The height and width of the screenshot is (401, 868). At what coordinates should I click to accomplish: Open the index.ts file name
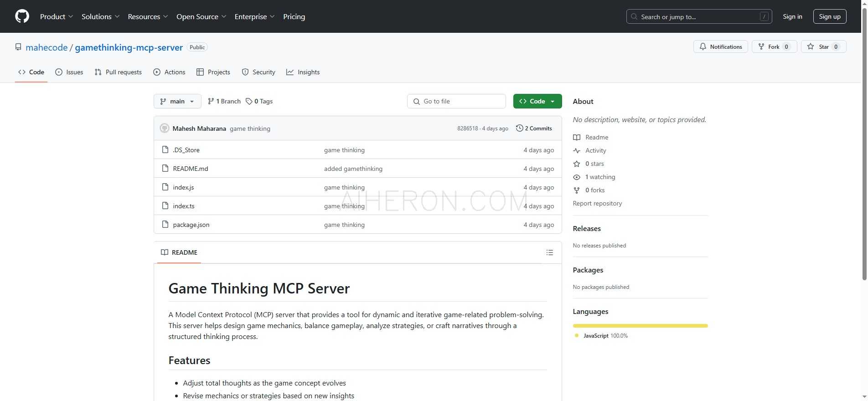pyautogui.click(x=184, y=206)
